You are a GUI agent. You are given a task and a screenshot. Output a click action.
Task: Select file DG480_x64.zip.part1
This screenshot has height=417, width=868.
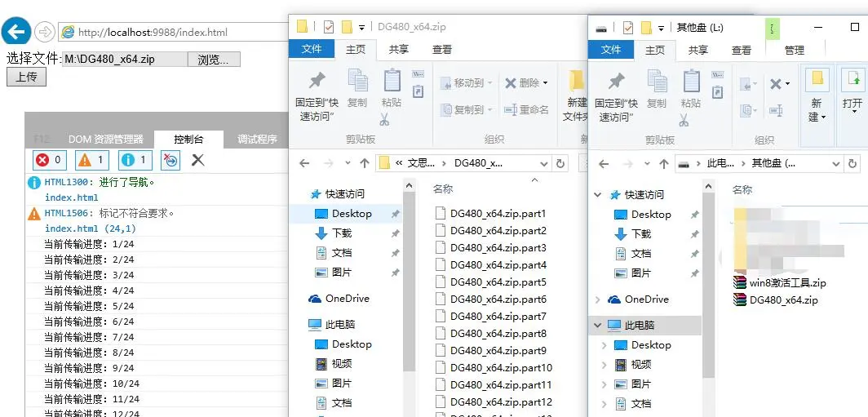coord(491,213)
